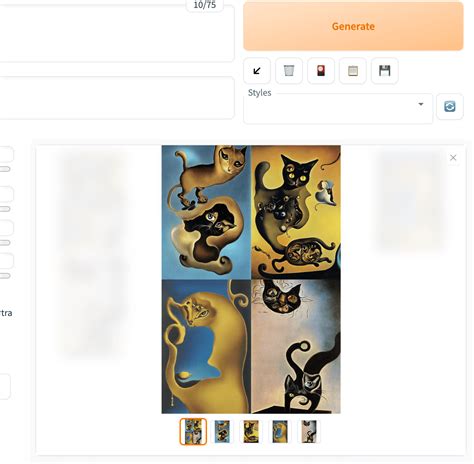Click inside the Styles selection field

point(339,110)
